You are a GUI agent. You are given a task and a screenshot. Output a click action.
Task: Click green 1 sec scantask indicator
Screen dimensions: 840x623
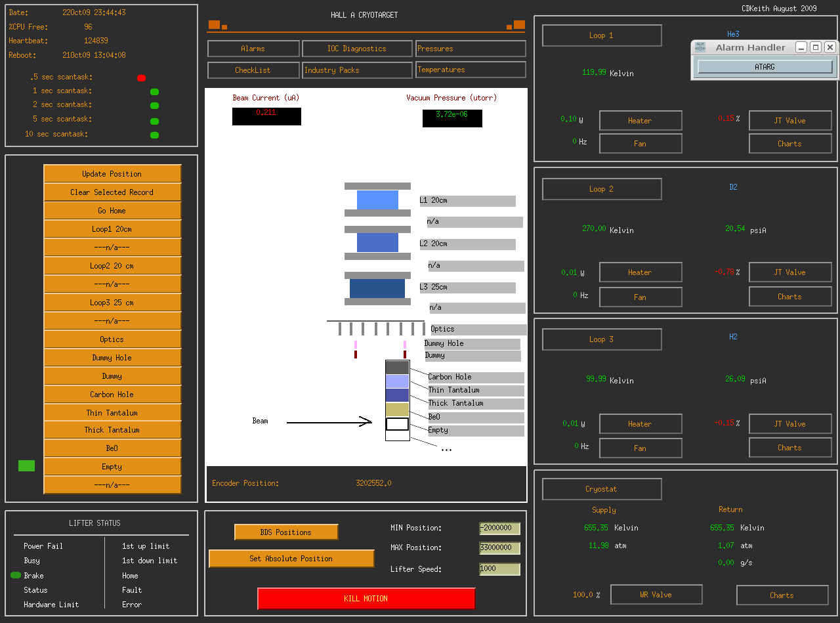(x=154, y=92)
